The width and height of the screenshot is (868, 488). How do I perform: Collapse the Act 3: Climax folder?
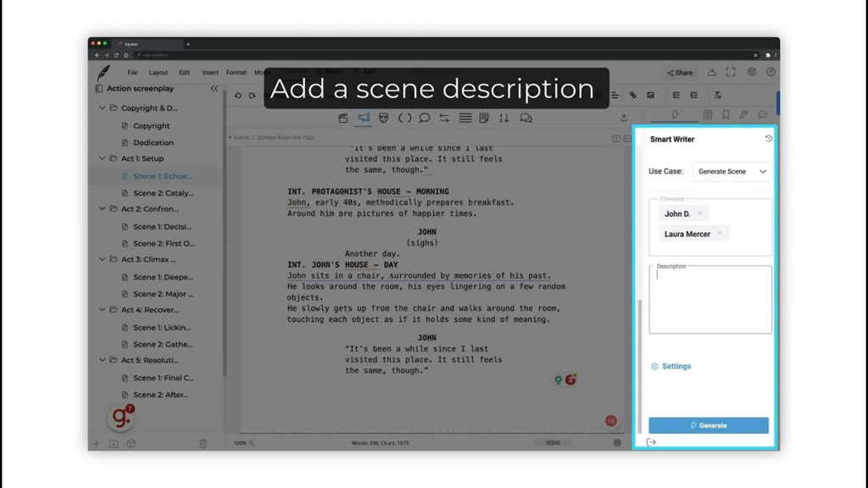pos(102,259)
